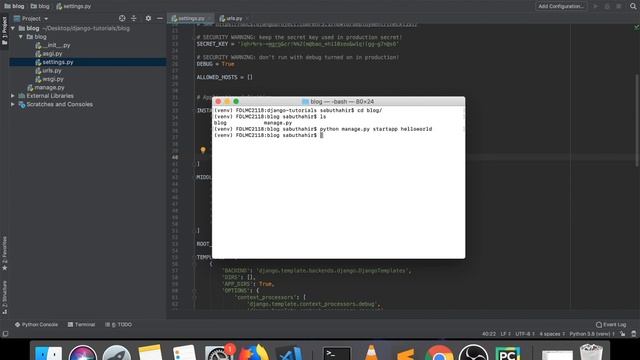This screenshot has width=640, height=360.
Task: Open OBS Studio from the Dock
Action: point(473,353)
